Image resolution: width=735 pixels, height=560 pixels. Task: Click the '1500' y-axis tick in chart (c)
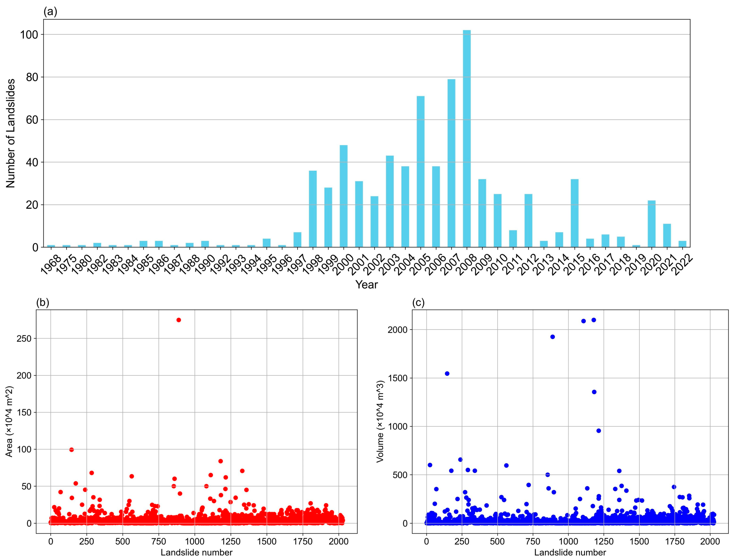397,378
